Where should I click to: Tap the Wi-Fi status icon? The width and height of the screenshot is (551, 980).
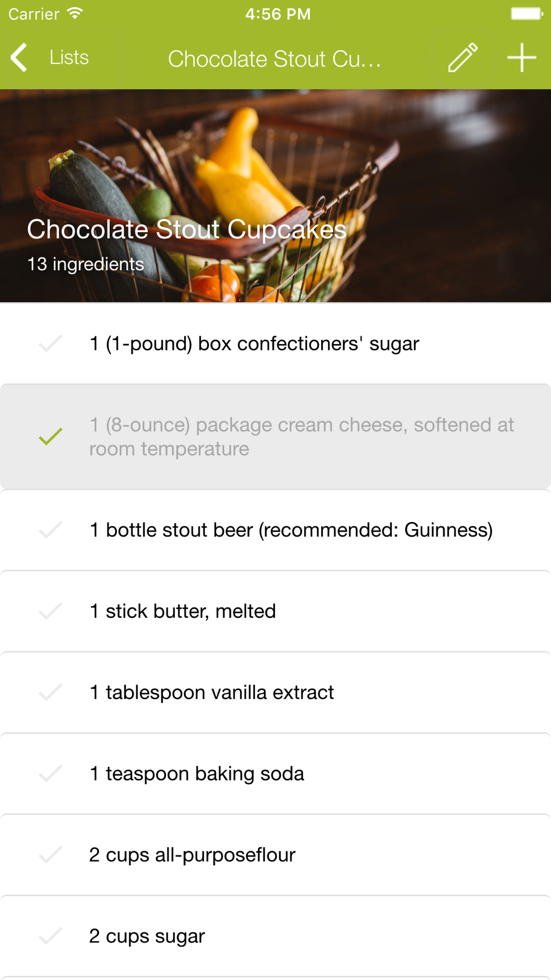(x=74, y=13)
